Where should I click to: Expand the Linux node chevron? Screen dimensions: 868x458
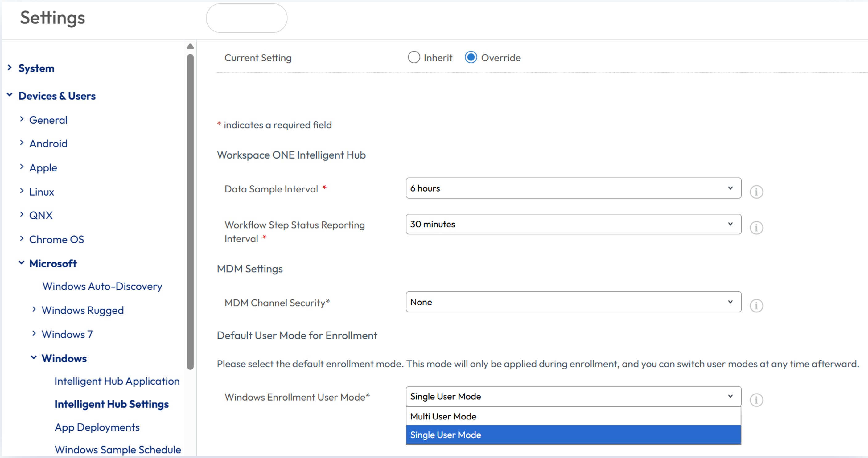22,191
